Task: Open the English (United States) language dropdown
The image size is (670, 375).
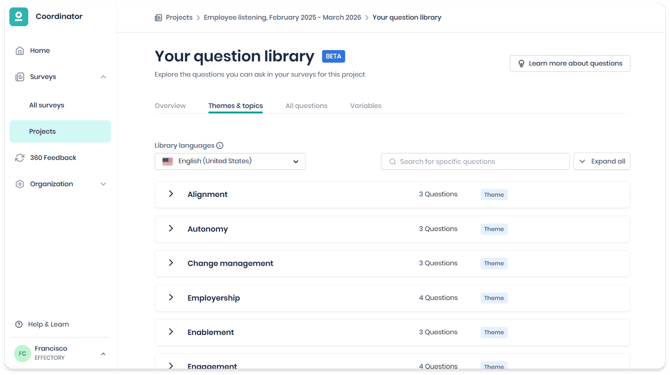Action: [230, 161]
